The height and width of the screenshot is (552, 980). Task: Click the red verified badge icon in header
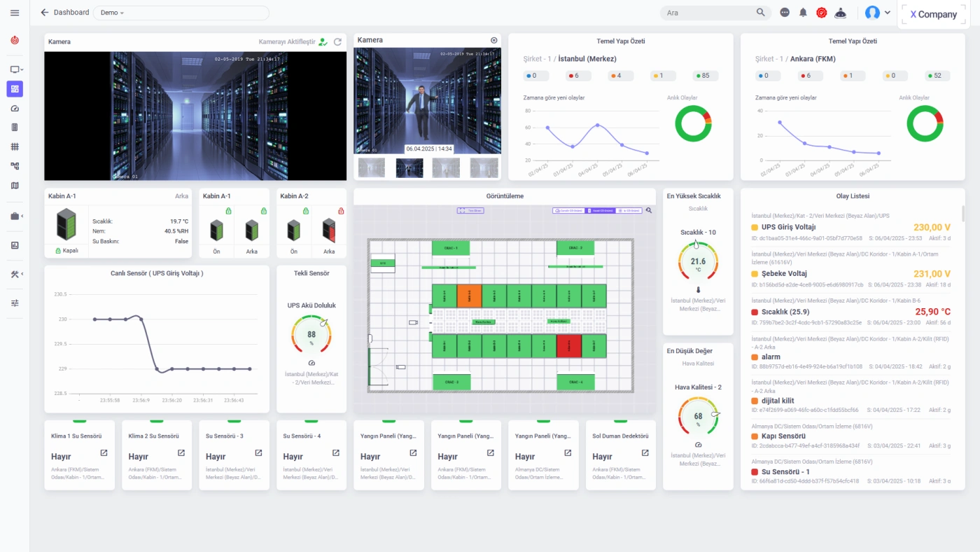[x=822, y=13]
